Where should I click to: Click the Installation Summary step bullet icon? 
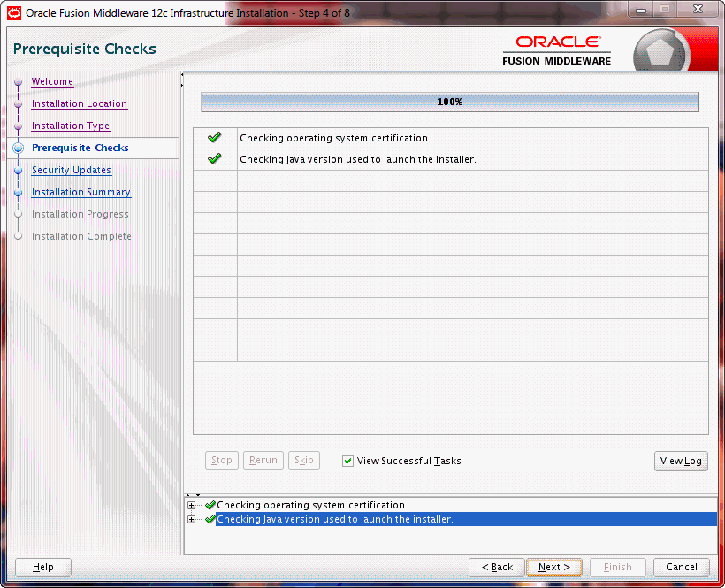point(18,192)
